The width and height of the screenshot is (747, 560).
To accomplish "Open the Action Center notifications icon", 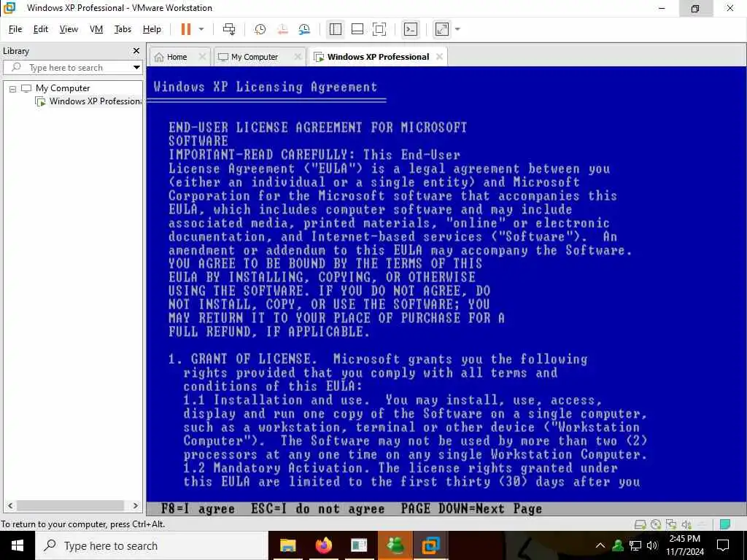I will 723,545.
